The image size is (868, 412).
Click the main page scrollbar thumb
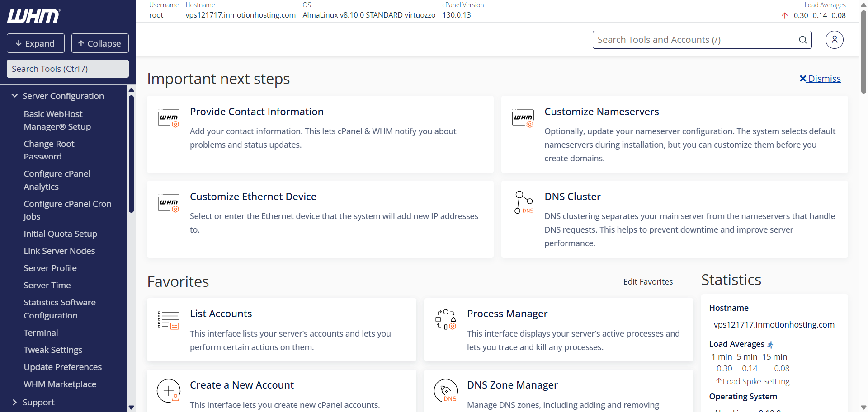(x=863, y=51)
